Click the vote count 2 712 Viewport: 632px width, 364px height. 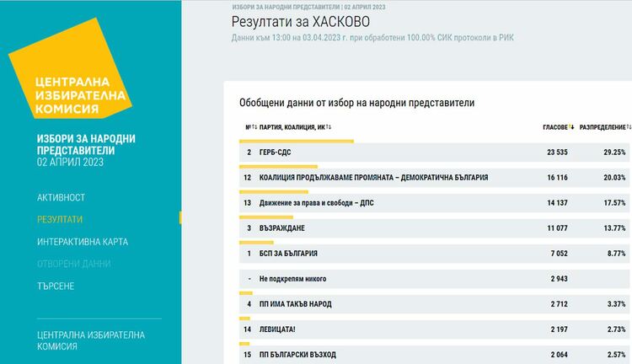tap(559, 304)
